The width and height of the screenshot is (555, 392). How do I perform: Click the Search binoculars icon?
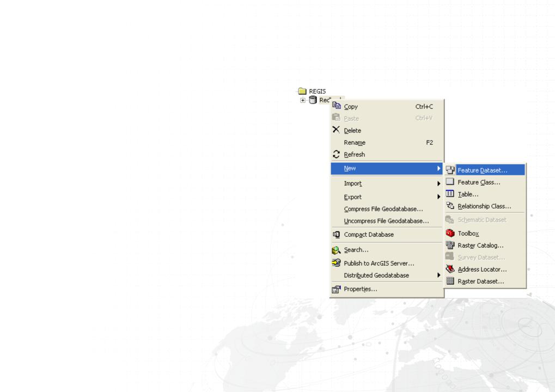pyautogui.click(x=336, y=250)
